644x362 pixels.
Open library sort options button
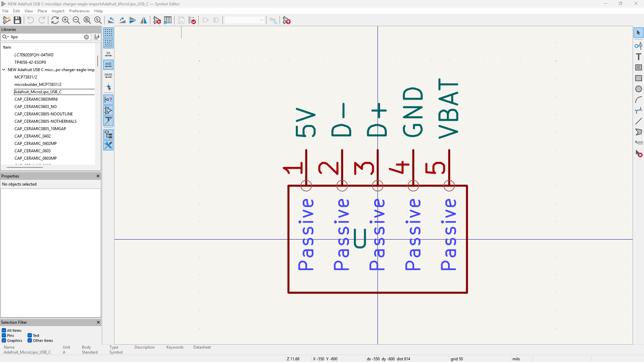click(97, 37)
